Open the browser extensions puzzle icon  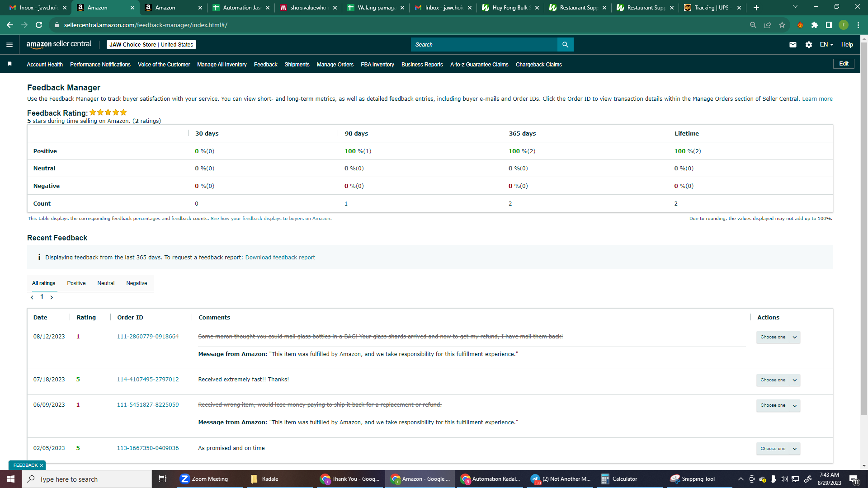click(815, 25)
